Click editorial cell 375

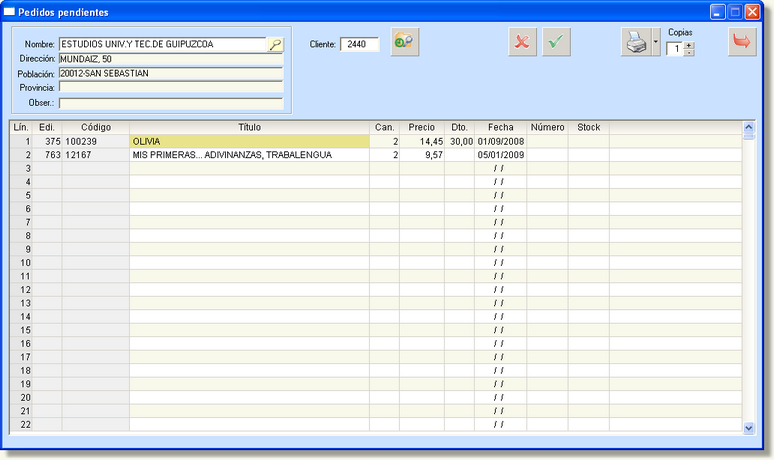tap(47, 142)
